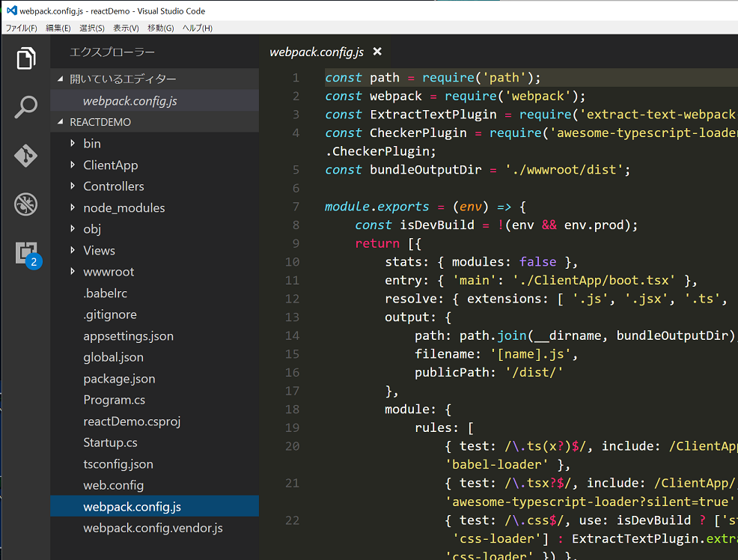Collapse the 開いているエディター section
738x560 pixels.
pos(155,79)
